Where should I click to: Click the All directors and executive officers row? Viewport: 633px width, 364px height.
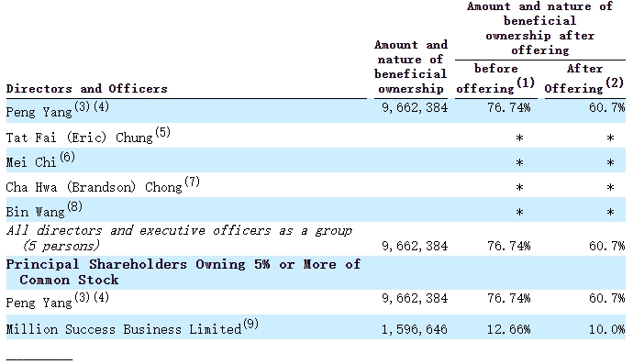pyautogui.click(x=316, y=238)
